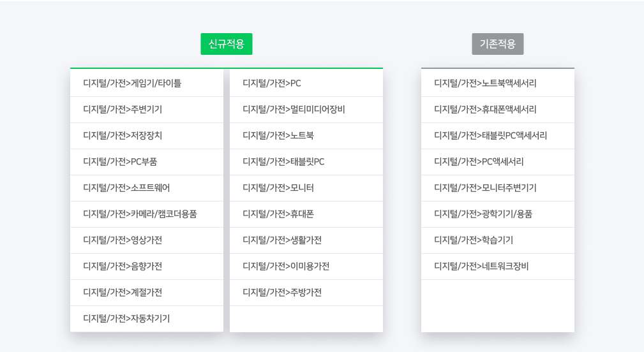Click 디지털/가전>카메라/캠코더용품 item
This screenshot has height=352, width=644.
pos(140,214)
